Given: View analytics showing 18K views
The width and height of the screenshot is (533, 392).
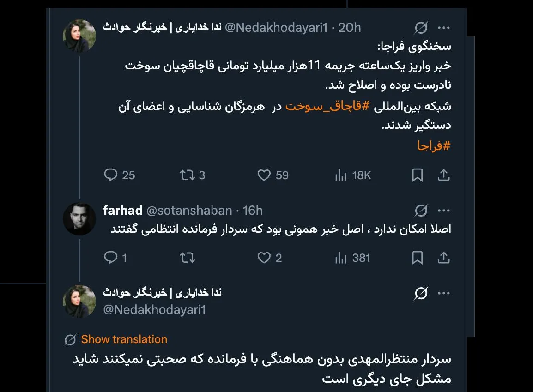Looking at the screenshot, I should pyautogui.click(x=341, y=175).
